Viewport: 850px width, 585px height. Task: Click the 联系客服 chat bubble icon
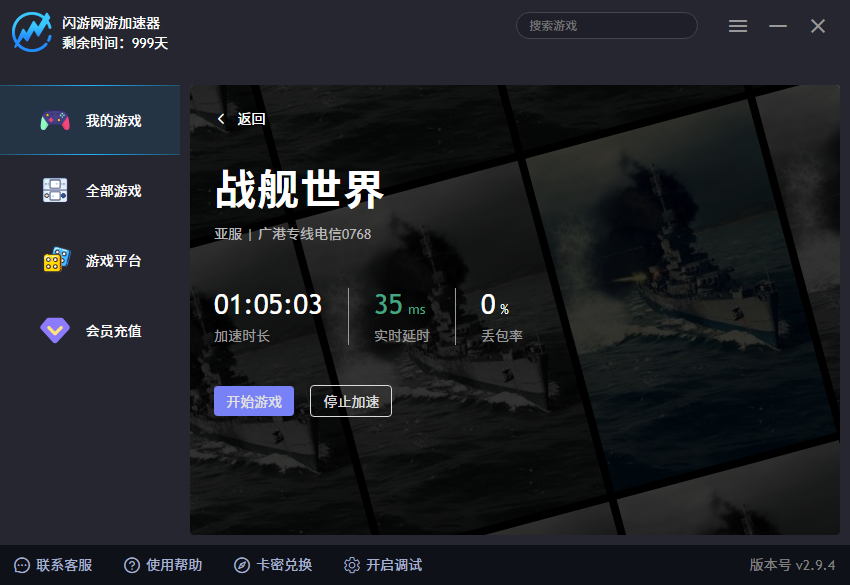pos(22,565)
